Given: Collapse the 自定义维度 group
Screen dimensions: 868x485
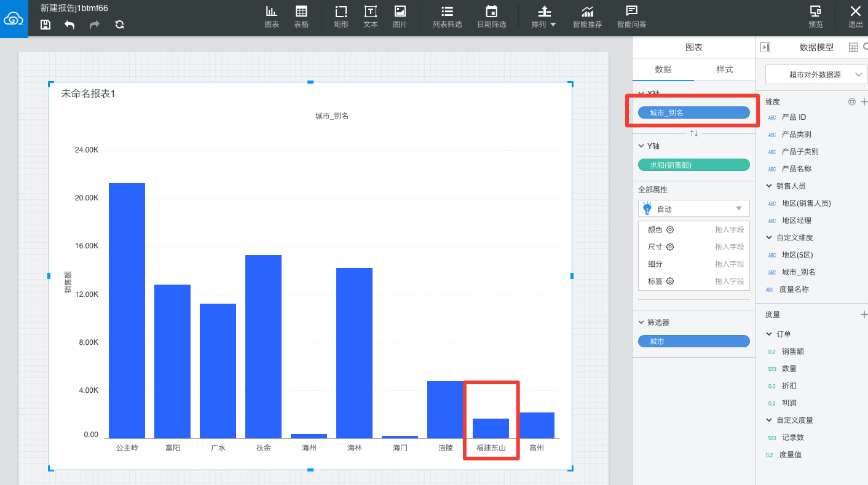Looking at the screenshot, I should click(770, 237).
